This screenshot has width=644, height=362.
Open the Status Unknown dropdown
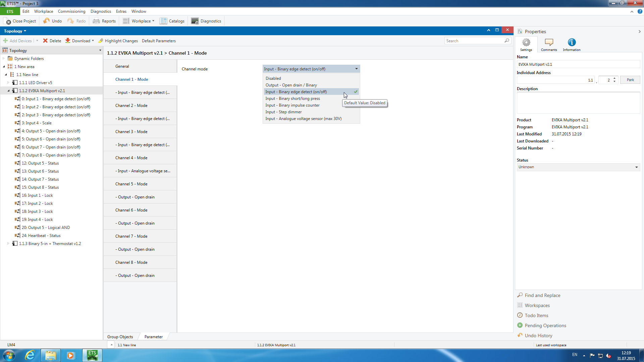pos(578,167)
